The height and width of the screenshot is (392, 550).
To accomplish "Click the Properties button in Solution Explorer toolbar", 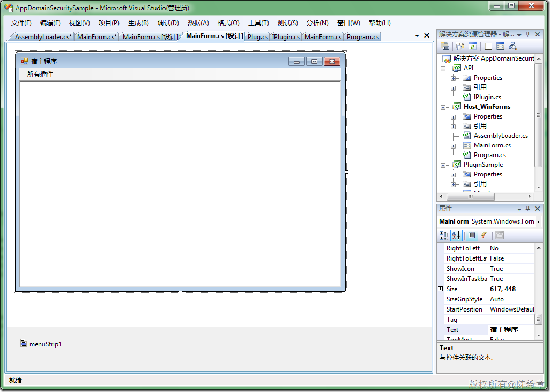I will click(445, 46).
